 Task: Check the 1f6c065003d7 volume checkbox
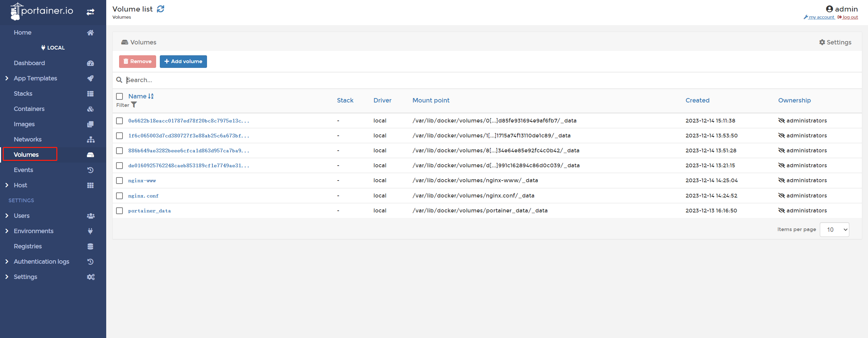[x=119, y=136]
